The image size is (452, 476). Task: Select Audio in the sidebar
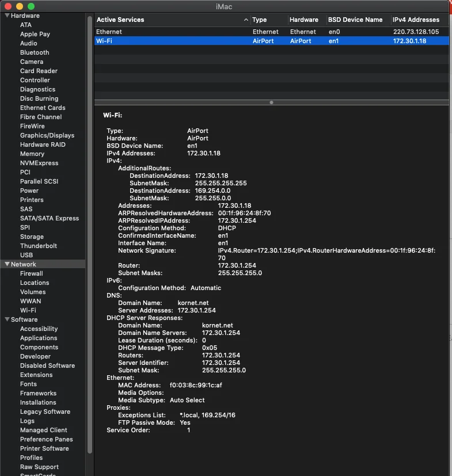tap(29, 43)
